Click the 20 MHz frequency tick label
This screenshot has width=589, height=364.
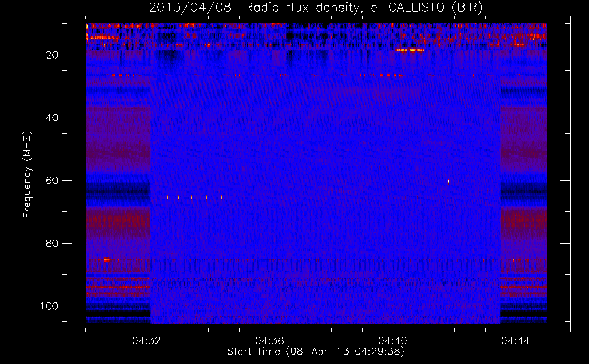[x=52, y=55]
